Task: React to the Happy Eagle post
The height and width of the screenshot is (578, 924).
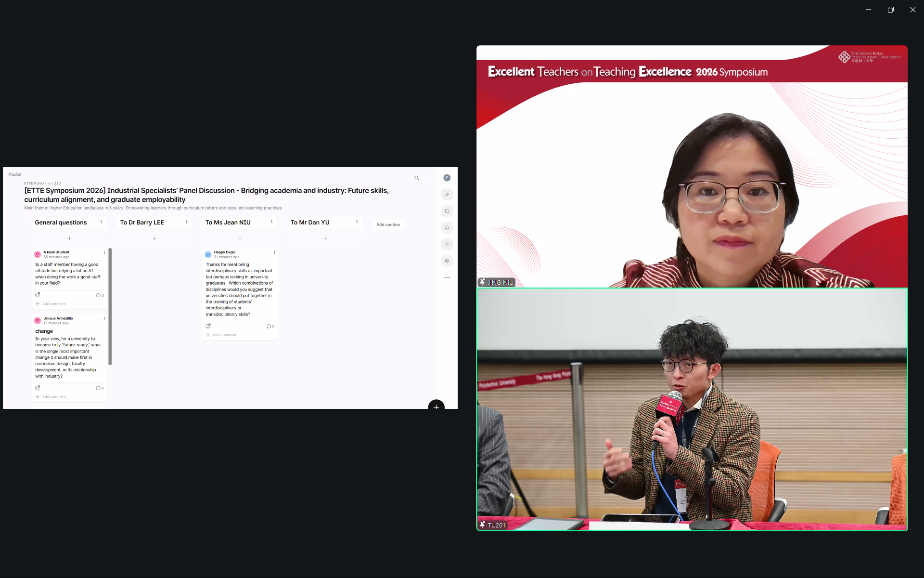Action: coord(208,326)
